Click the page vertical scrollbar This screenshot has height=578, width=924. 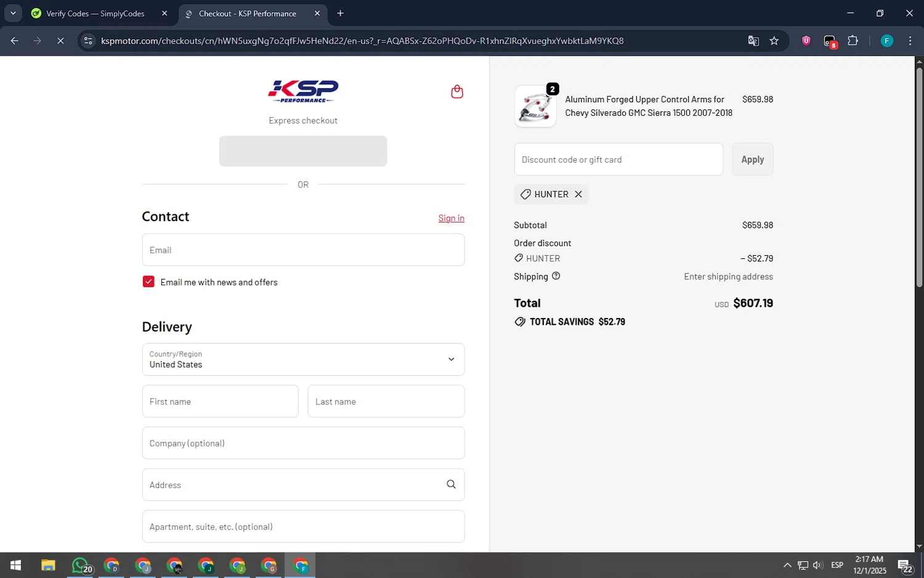click(919, 177)
